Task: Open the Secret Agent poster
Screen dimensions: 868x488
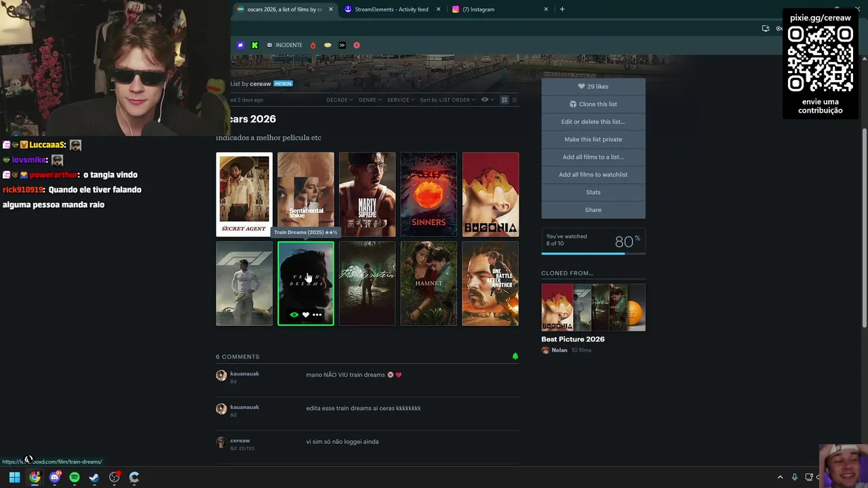Action: pyautogui.click(x=244, y=195)
